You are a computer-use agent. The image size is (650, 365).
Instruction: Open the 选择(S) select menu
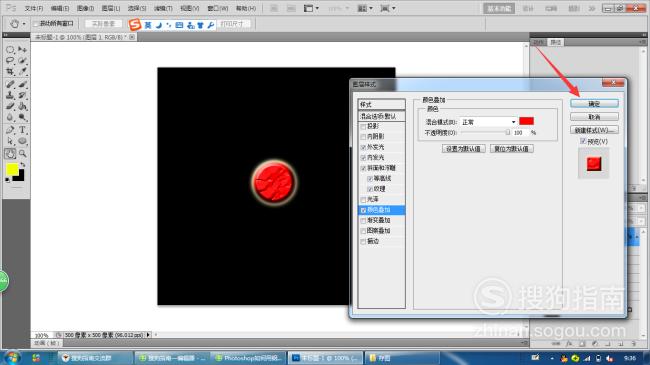(137, 8)
